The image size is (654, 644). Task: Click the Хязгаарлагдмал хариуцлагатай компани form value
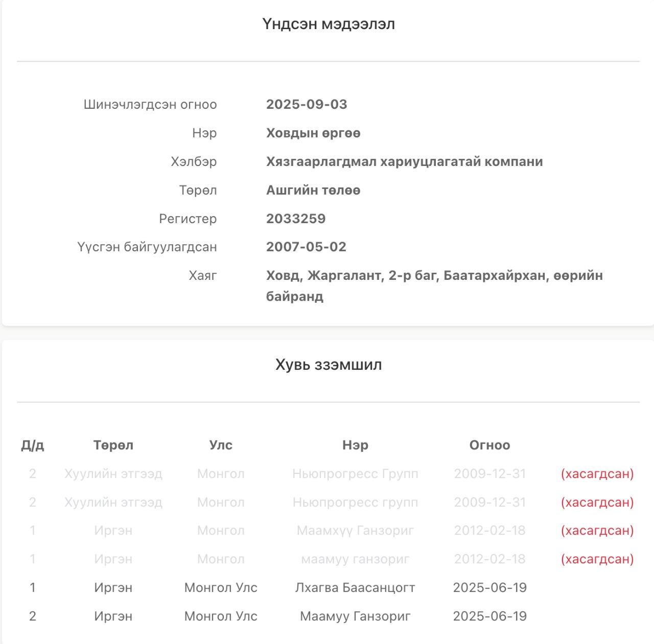point(404,161)
